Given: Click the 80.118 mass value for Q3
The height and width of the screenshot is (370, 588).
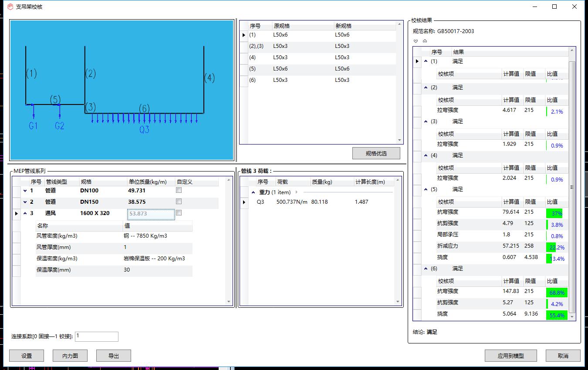Looking at the screenshot, I should click(319, 202).
